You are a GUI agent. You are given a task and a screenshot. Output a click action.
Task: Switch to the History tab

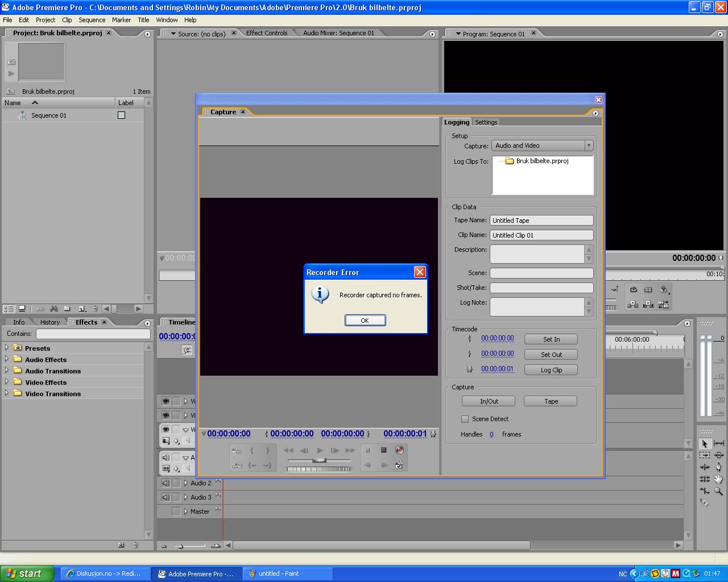tap(50, 322)
